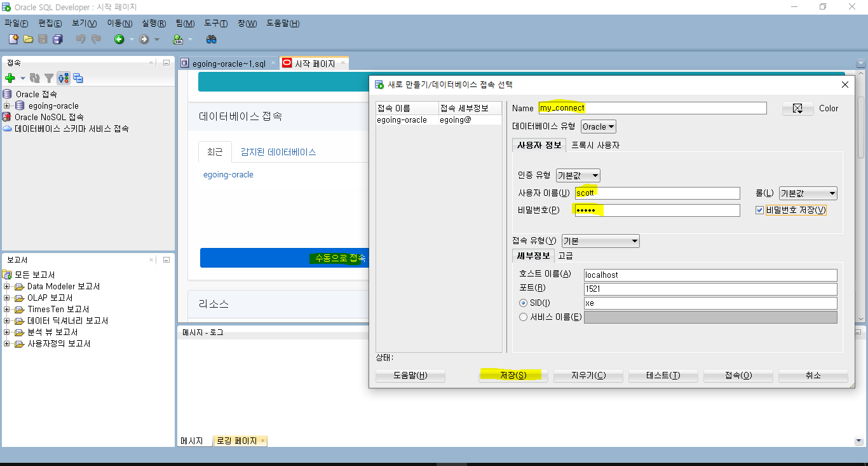Click the green Back navigation icon
This screenshot has width=868, height=466.
pos(119,39)
